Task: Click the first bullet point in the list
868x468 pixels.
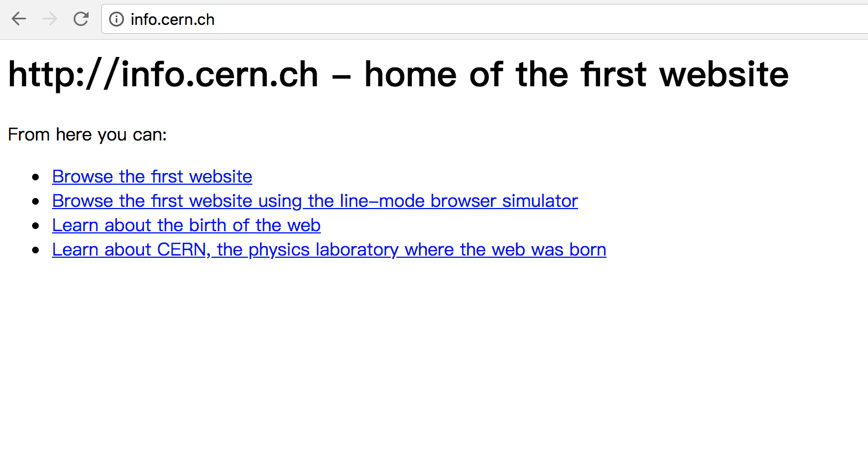Action: point(36,177)
